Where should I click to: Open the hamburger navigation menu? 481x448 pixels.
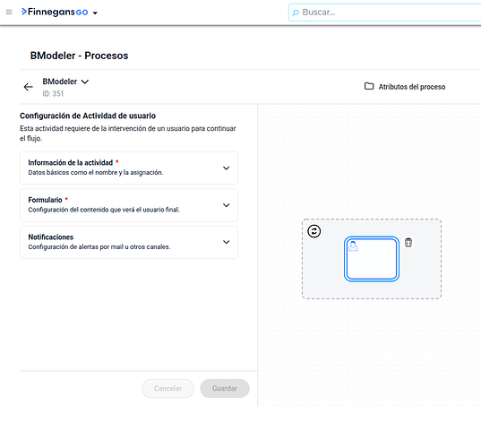(9, 12)
